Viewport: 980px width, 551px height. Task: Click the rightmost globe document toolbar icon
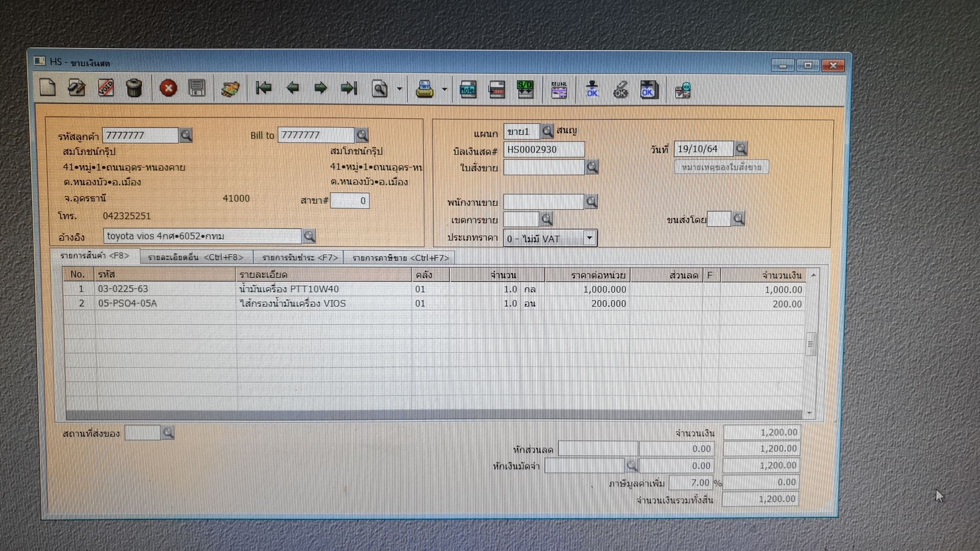click(x=682, y=90)
